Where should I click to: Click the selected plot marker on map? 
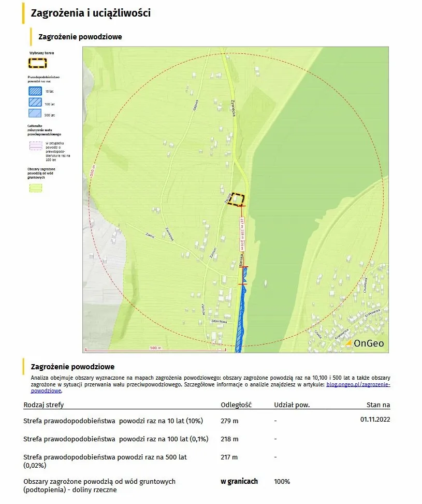coord(236,199)
